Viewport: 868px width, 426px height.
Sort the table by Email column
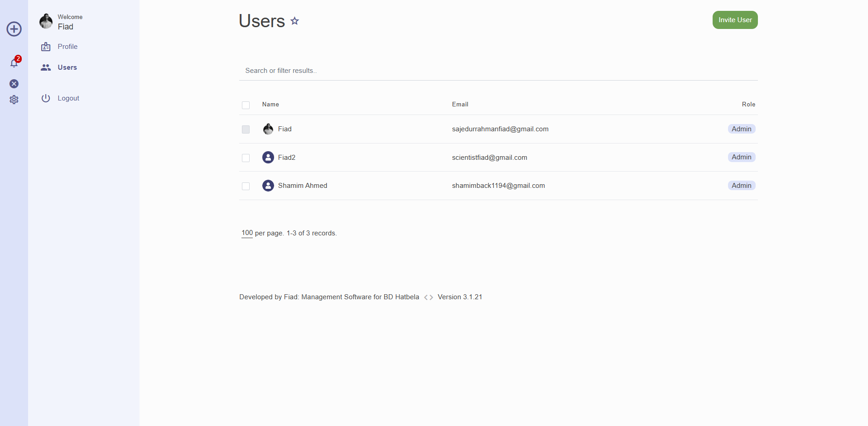click(460, 105)
